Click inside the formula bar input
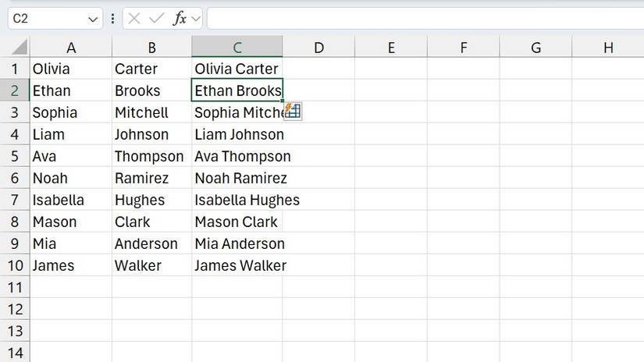 pos(422,18)
